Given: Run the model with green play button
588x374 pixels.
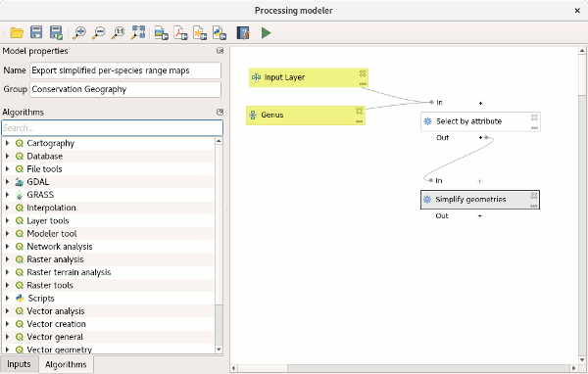Looking at the screenshot, I should tap(266, 32).
